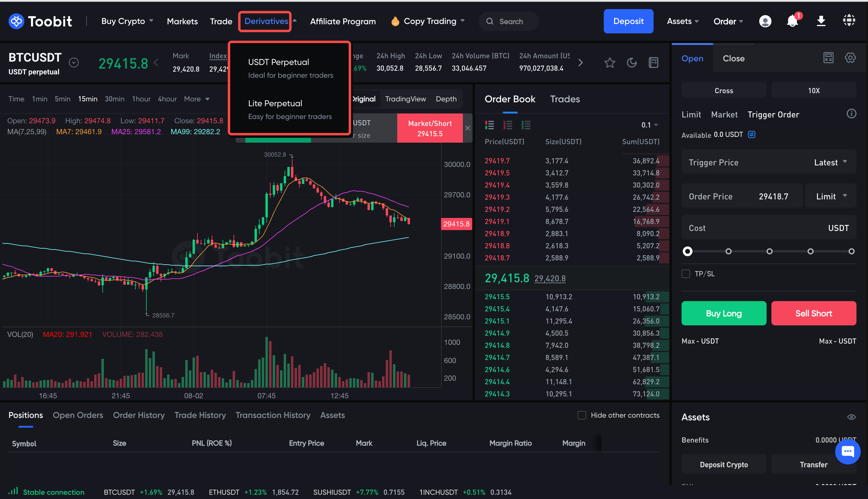This screenshot has width=868, height=499.
Task: Show bids-only order book view
Action: tap(525, 125)
